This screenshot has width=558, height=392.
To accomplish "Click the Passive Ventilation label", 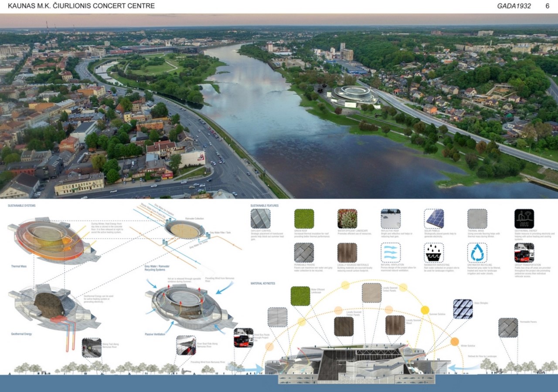I will coord(155,334).
